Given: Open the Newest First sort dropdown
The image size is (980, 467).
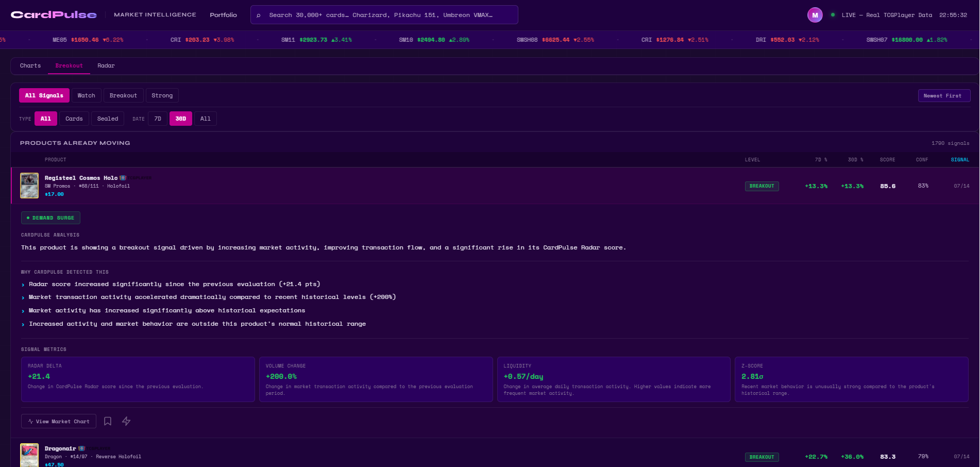Looking at the screenshot, I should click(x=944, y=96).
